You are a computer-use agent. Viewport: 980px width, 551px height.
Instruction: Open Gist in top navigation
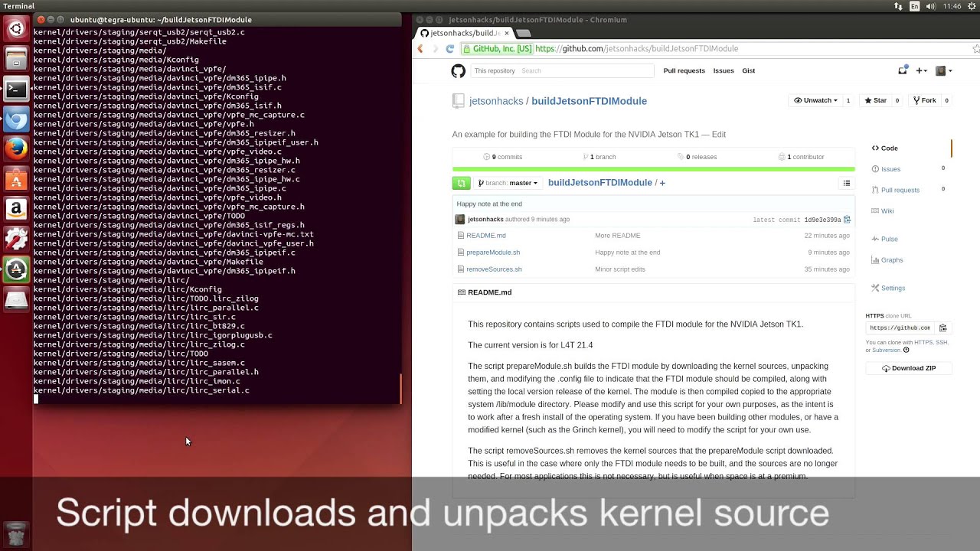pos(748,70)
